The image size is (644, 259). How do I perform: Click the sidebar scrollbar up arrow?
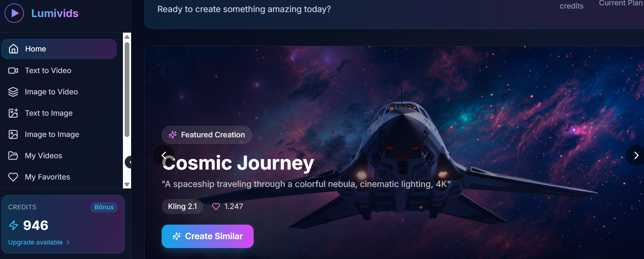[x=127, y=37]
